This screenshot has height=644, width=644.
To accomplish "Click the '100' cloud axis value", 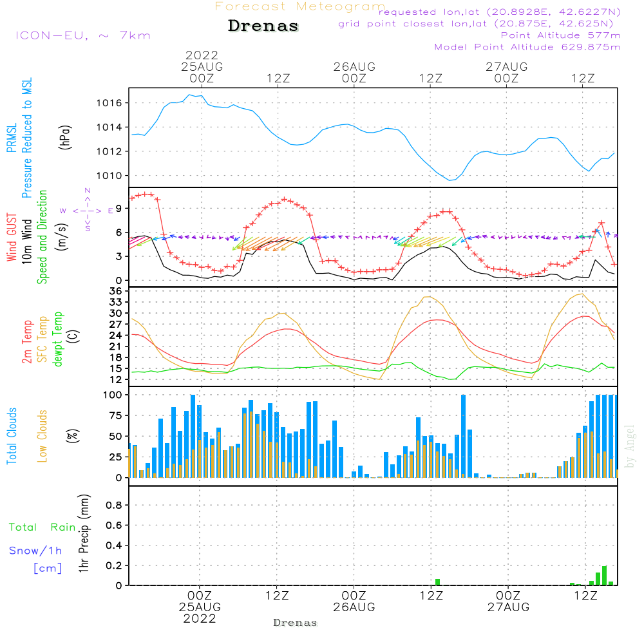I will (x=113, y=395).
